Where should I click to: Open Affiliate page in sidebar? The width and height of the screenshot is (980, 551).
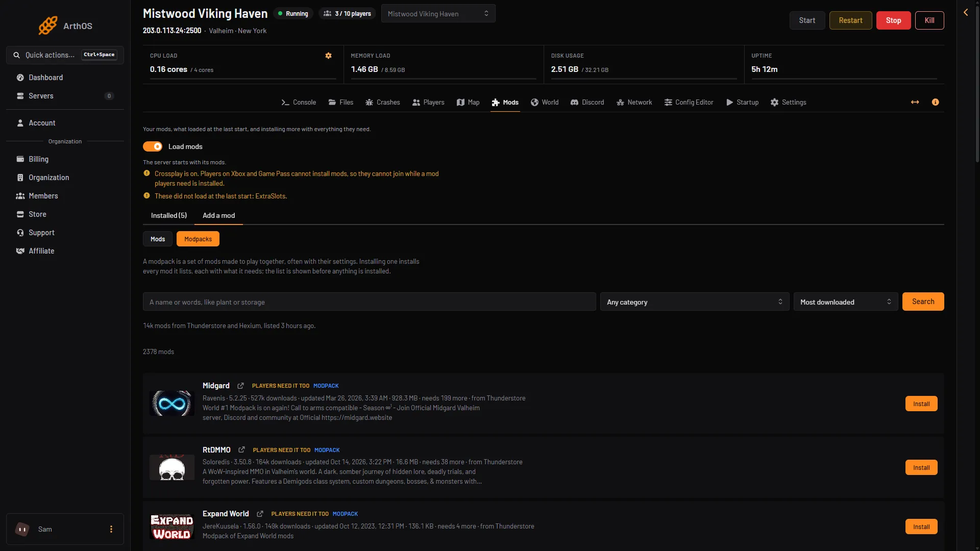[x=65, y=251]
